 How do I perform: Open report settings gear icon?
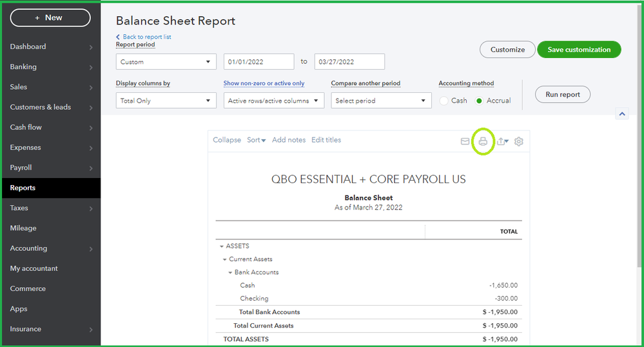pos(519,141)
